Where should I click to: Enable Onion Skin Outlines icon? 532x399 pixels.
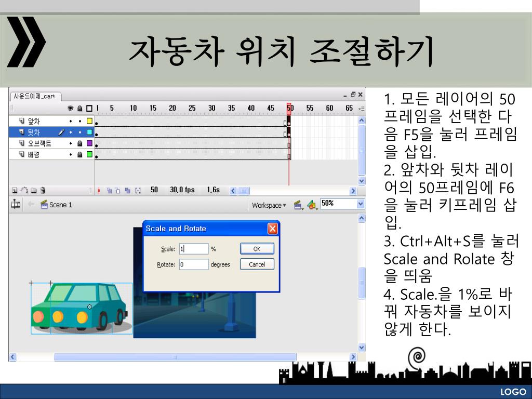coord(117,191)
